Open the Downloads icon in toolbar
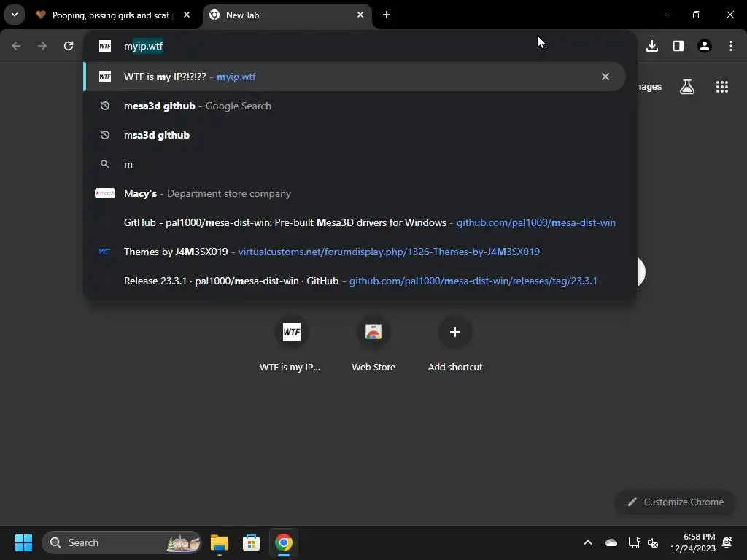The width and height of the screenshot is (747, 560). pyautogui.click(x=652, y=46)
